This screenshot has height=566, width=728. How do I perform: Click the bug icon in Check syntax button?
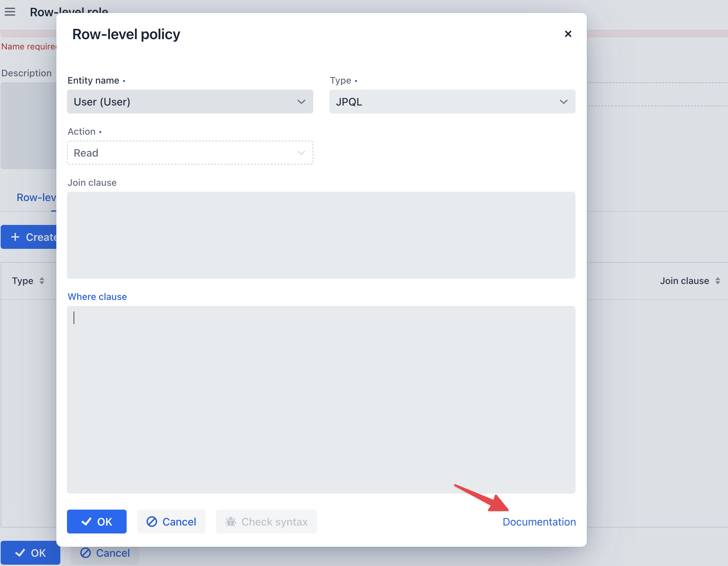[231, 521]
